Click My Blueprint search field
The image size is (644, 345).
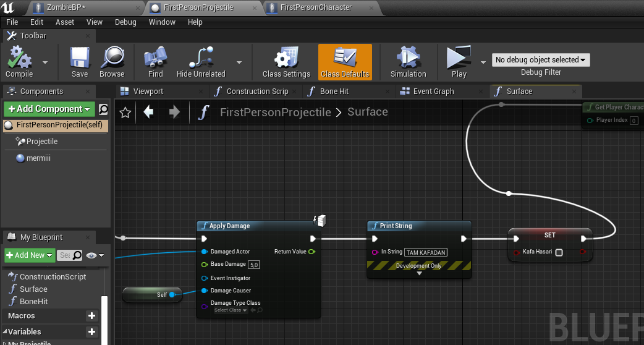[69, 255]
